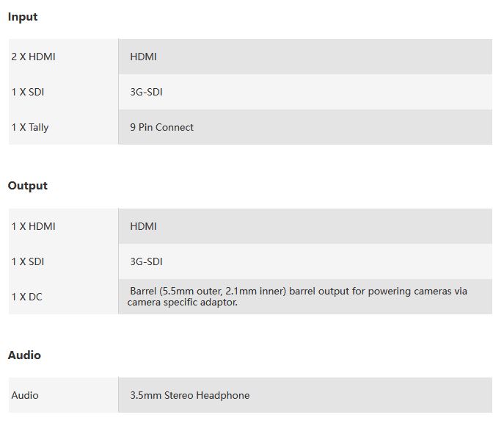Screen dimensions: 504x423
Task: Select 1 X SDI label under Output
Action: tap(28, 261)
